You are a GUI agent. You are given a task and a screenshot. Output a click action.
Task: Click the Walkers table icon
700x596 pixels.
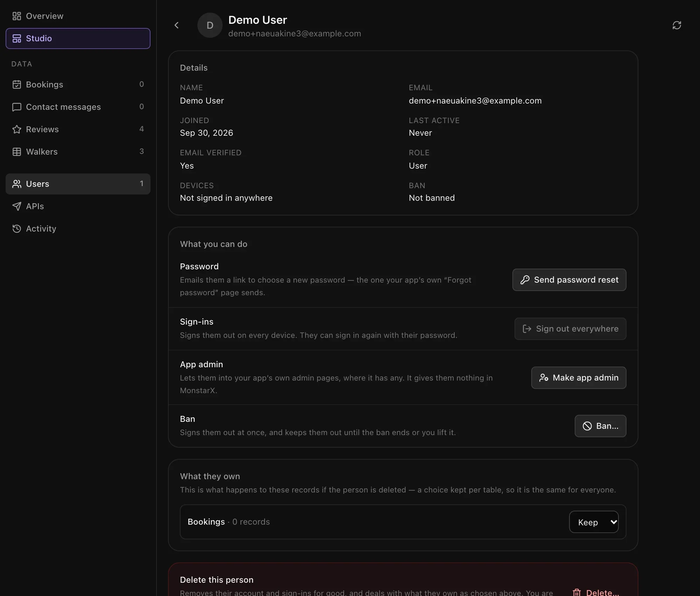pyautogui.click(x=16, y=151)
